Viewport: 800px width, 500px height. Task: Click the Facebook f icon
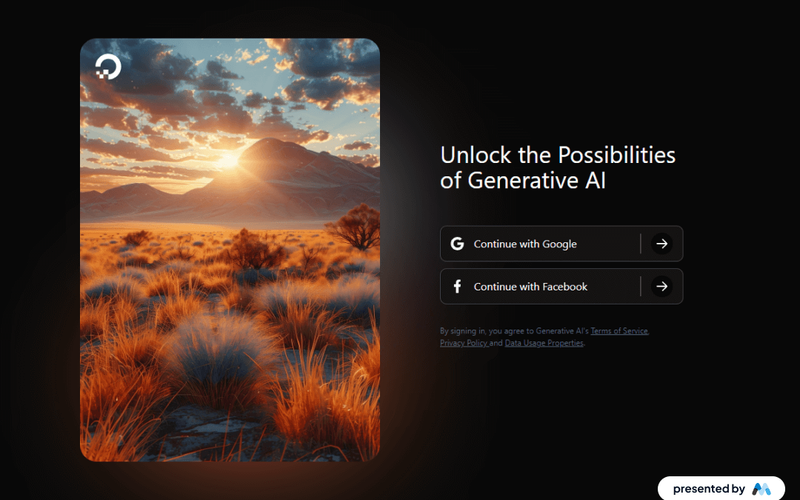[x=457, y=286]
